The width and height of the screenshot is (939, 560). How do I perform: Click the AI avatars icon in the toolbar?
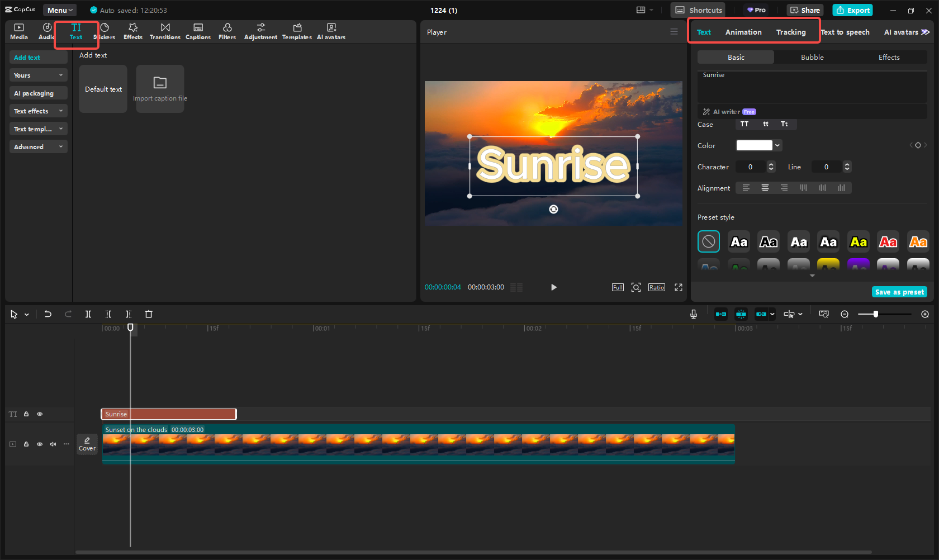click(x=331, y=31)
